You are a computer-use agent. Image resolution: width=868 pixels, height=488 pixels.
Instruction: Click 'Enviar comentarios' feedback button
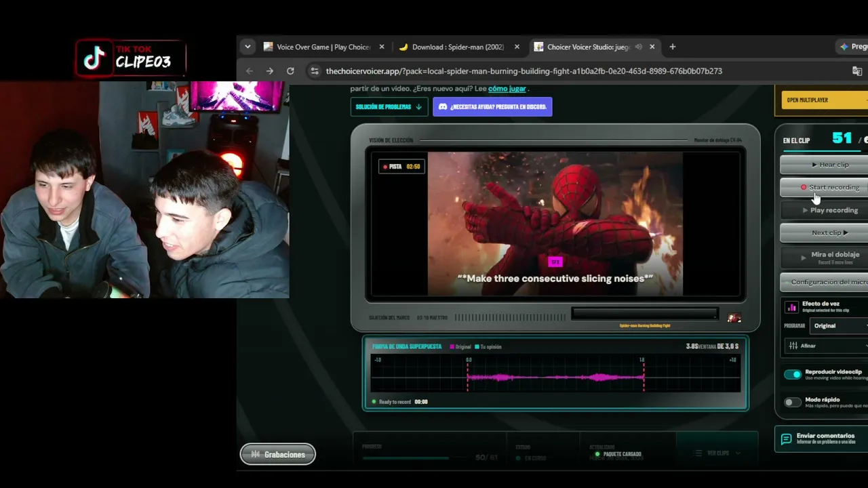pyautogui.click(x=821, y=439)
